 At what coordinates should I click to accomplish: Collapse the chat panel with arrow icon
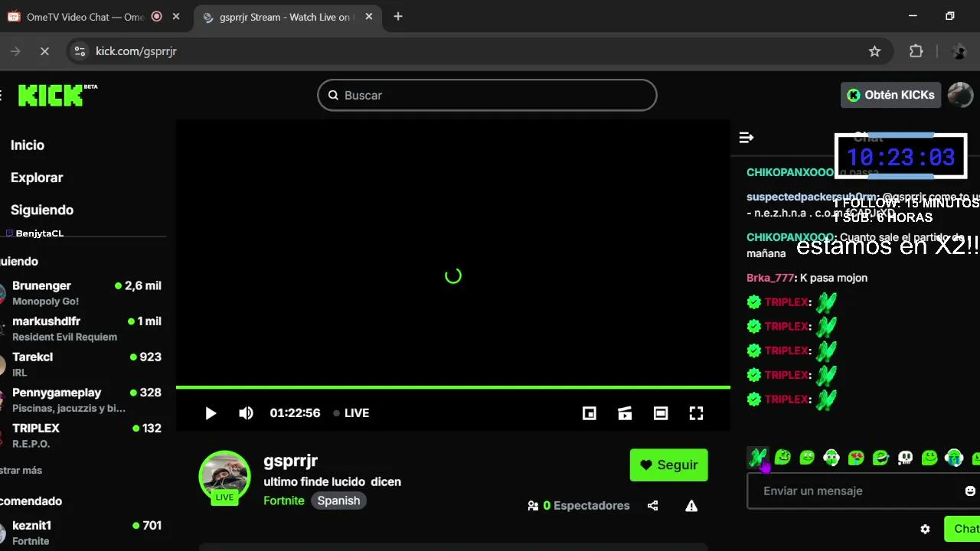746,138
